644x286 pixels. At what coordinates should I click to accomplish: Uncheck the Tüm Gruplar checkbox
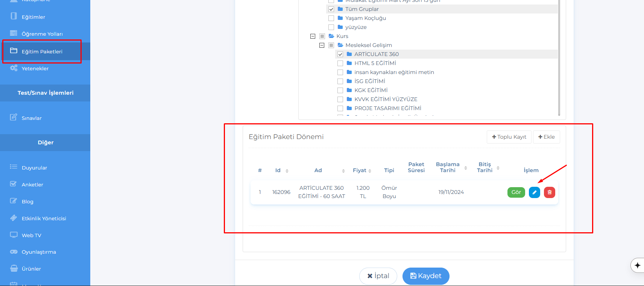pos(331,9)
